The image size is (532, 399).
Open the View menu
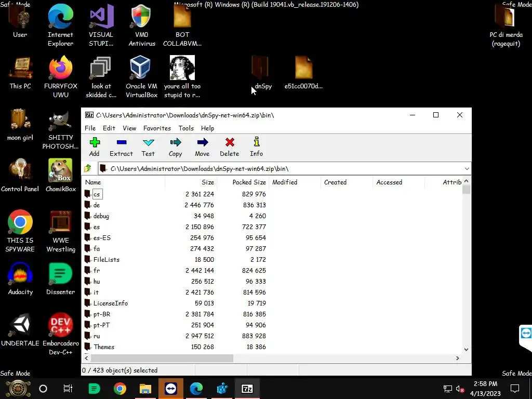click(x=129, y=128)
